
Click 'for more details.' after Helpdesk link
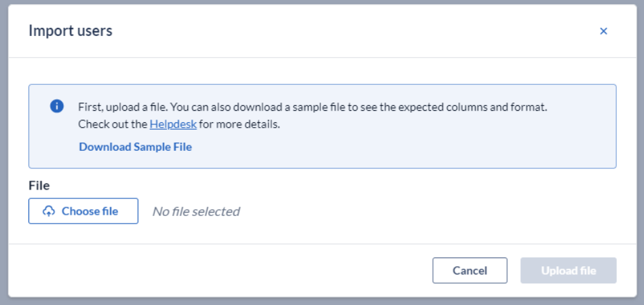tap(240, 124)
